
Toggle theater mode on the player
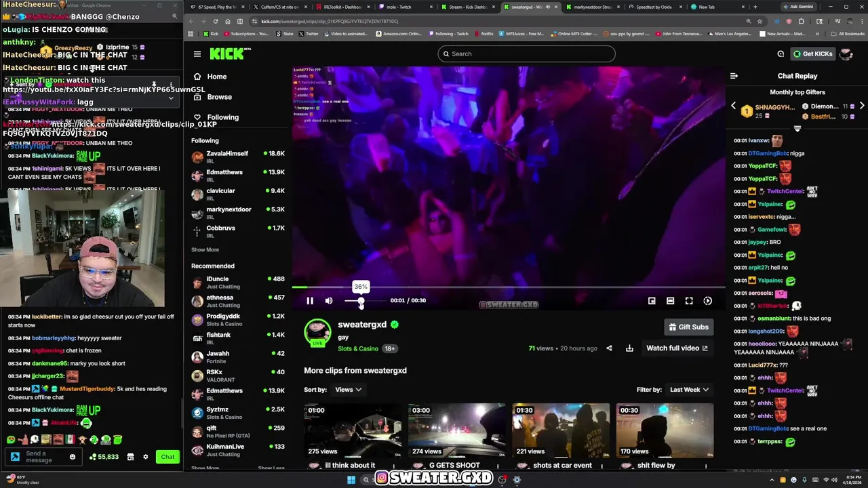click(670, 301)
